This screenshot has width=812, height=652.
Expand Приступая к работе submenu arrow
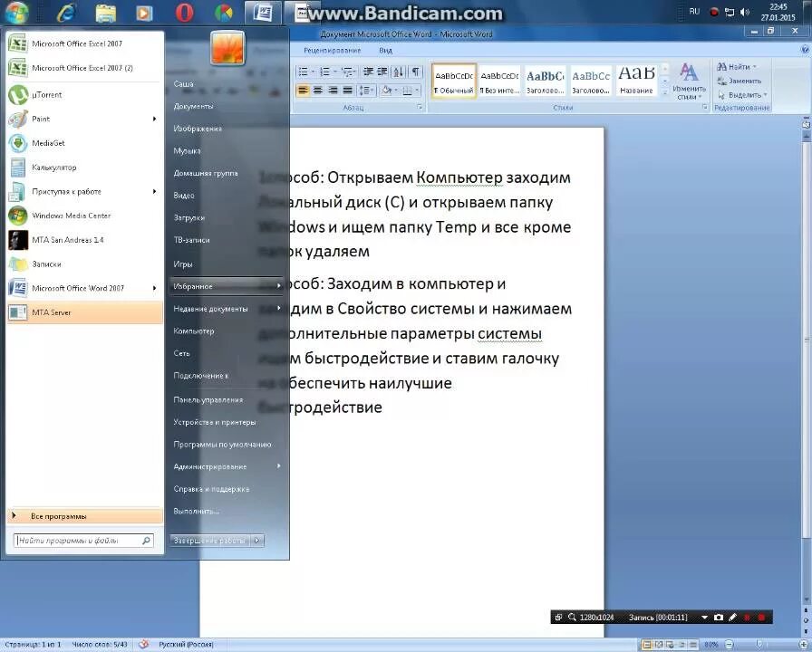point(154,191)
